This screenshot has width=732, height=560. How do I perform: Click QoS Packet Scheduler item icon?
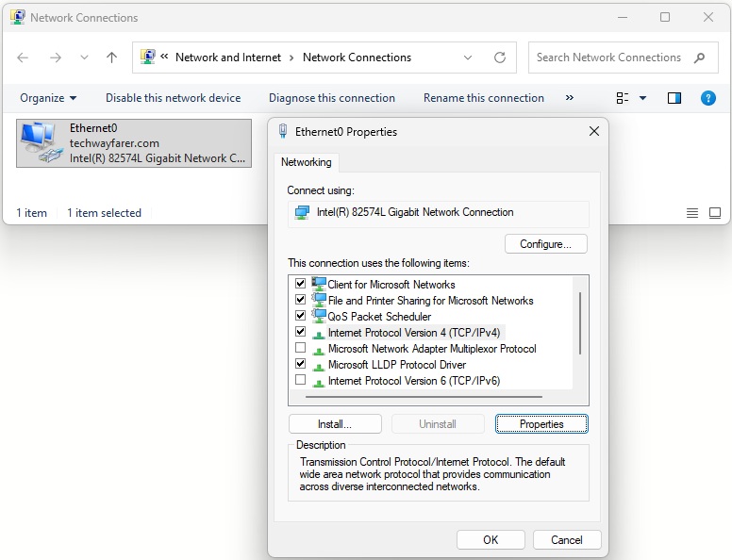[x=319, y=316]
